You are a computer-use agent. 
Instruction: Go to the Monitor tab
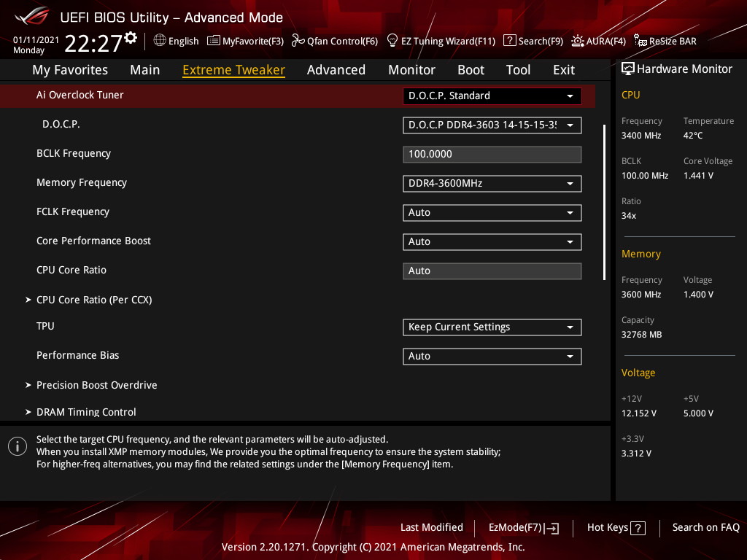(411, 70)
